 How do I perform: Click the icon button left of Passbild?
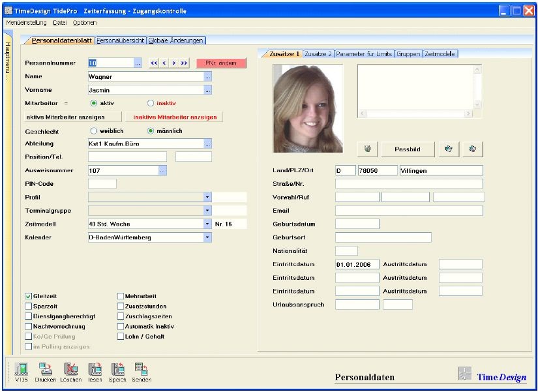click(x=367, y=149)
